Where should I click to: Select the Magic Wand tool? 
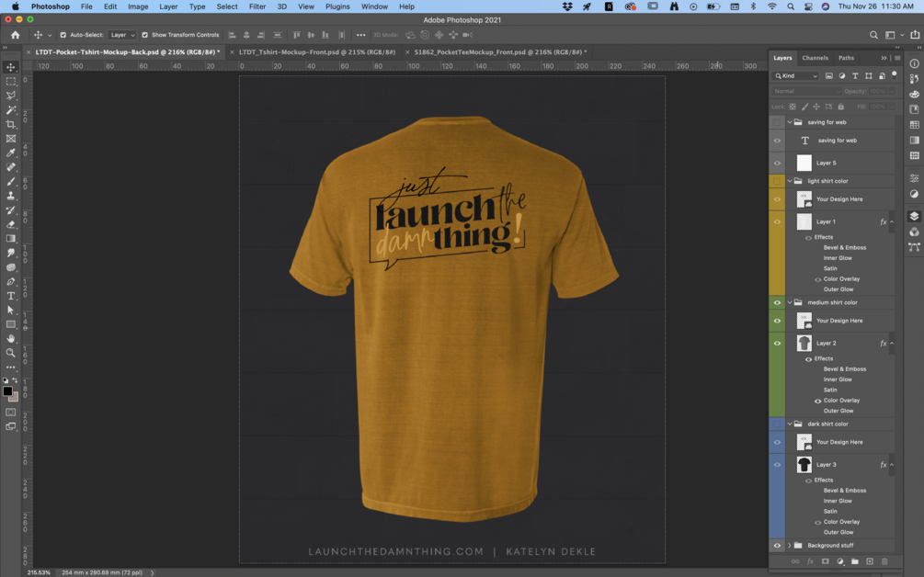[x=11, y=110]
